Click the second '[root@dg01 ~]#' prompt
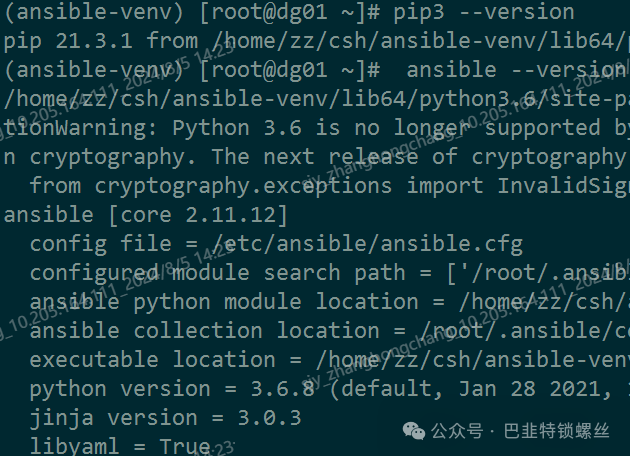This screenshot has height=456, width=630. 289,70
